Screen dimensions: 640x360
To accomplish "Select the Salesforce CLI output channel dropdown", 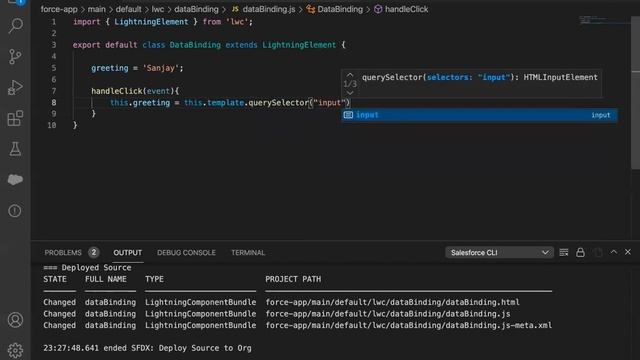I will (499, 253).
